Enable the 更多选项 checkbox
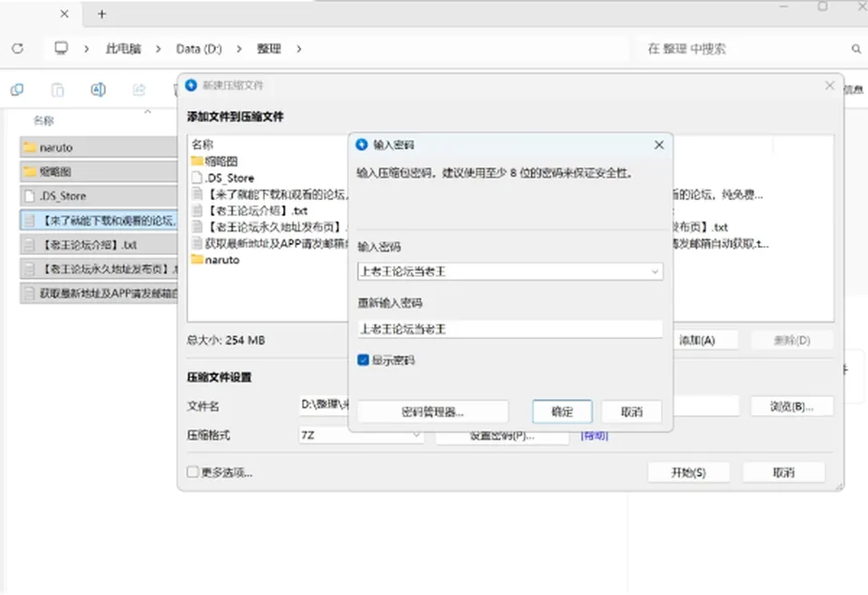Viewport: 868px width, 595px height. (193, 472)
